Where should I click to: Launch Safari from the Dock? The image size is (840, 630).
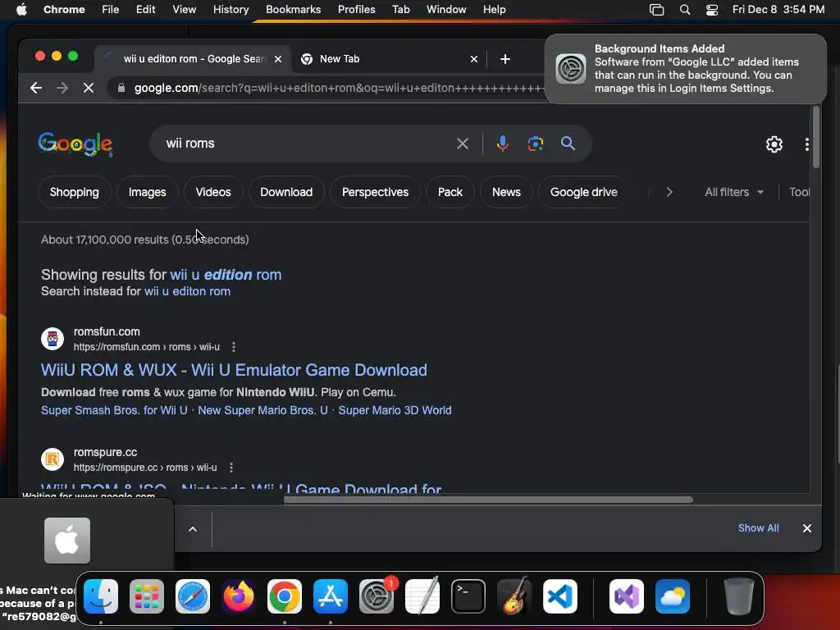click(x=193, y=596)
